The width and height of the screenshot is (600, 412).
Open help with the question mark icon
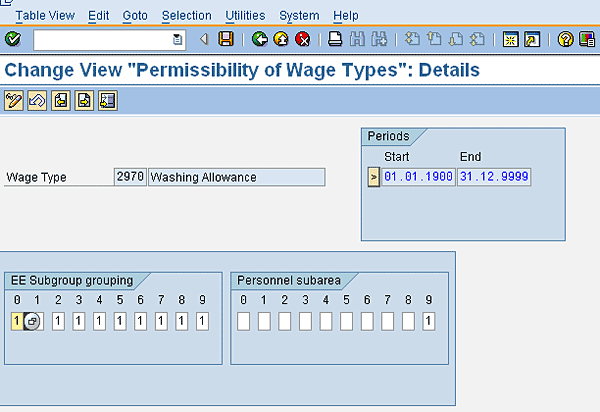click(x=566, y=39)
